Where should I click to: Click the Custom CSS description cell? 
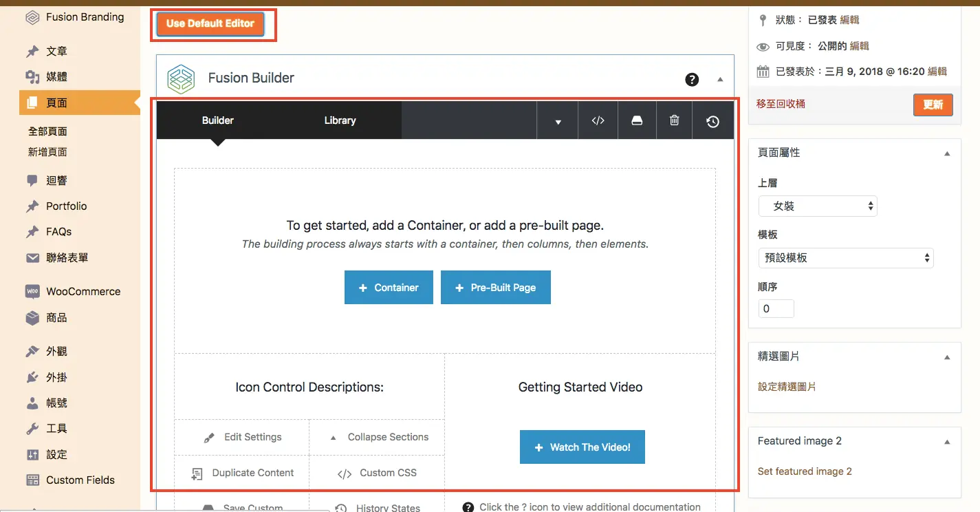click(x=377, y=473)
